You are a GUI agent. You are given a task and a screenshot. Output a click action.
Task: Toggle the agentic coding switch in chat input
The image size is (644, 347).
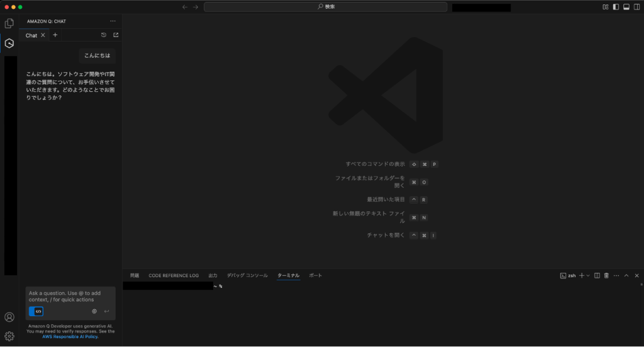click(x=36, y=311)
